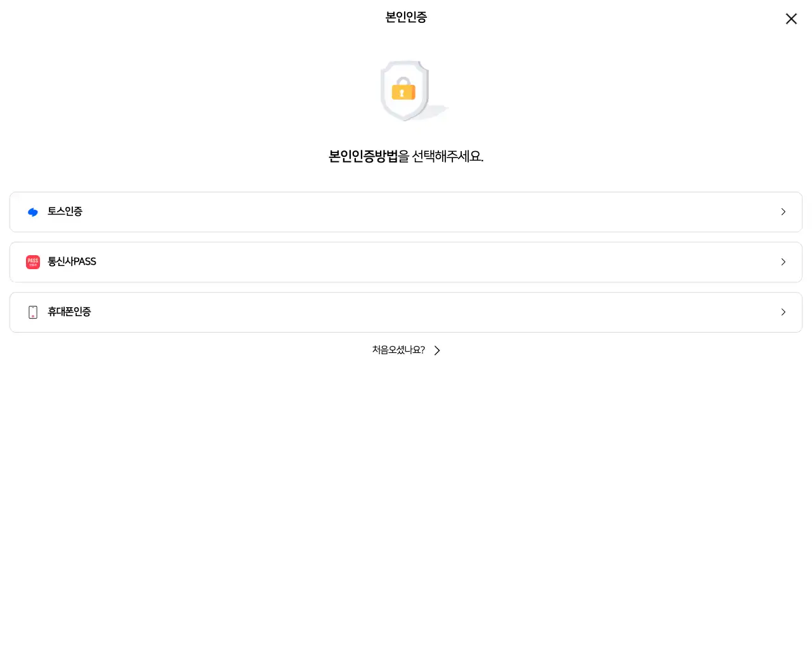Screen dimensions: 812x650
Task: Open the 처음오셨나요? link
Action: click(398, 350)
